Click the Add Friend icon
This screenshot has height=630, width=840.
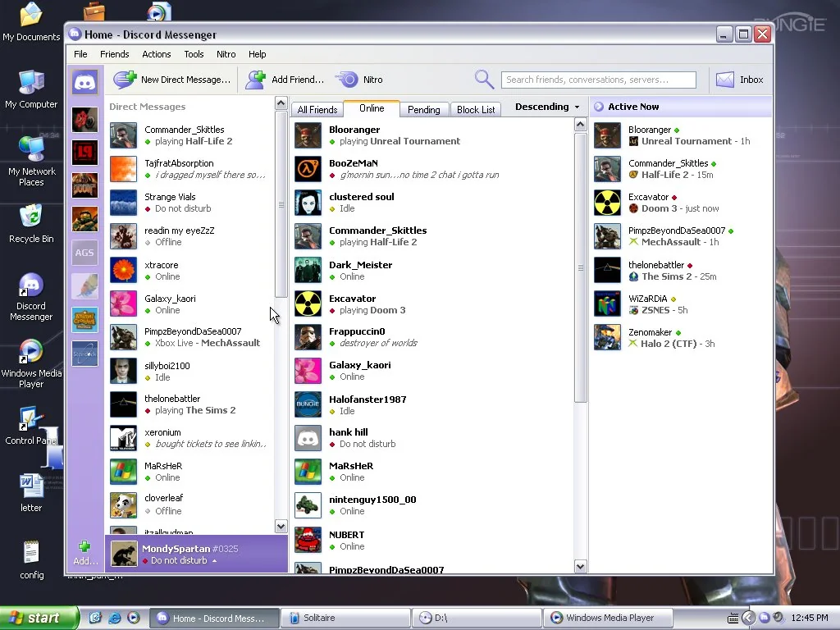pyautogui.click(x=256, y=80)
